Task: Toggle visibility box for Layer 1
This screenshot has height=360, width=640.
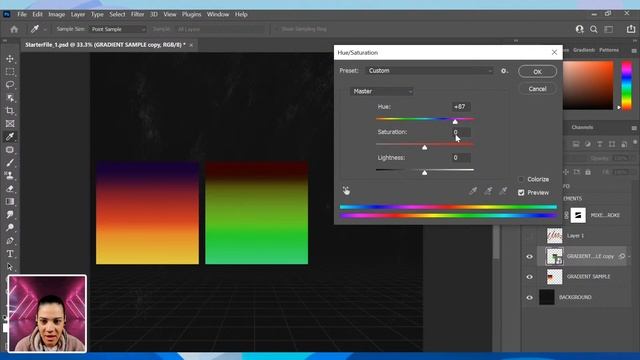Action: (x=529, y=236)
